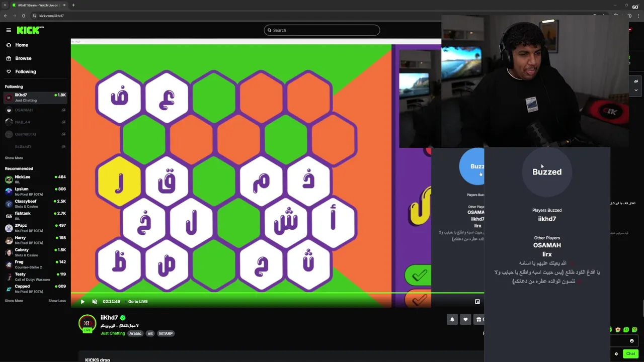The width and height of the screenshot is (644, 362).
Task: Click iiKhd7 streamer avatar
Action: (x=87, y=323)
